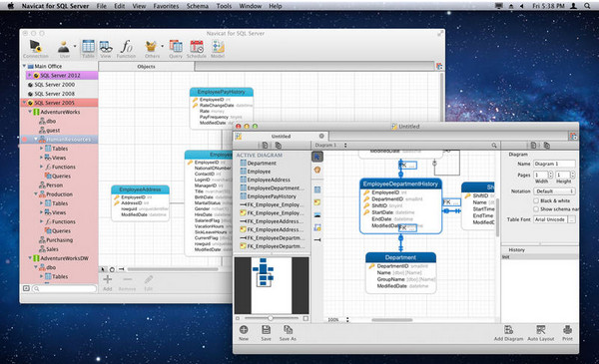Open the Schema menu
Screen dimensions: 599x364
click(197, 6)
